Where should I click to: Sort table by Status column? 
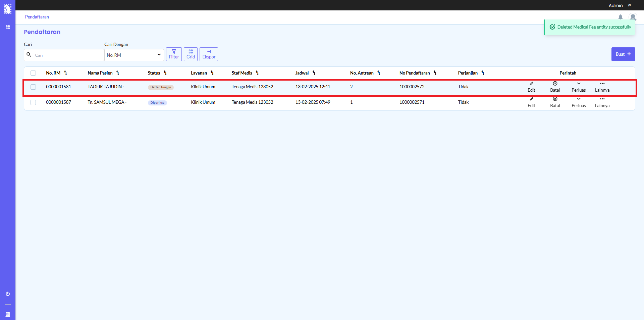(165, 73)
